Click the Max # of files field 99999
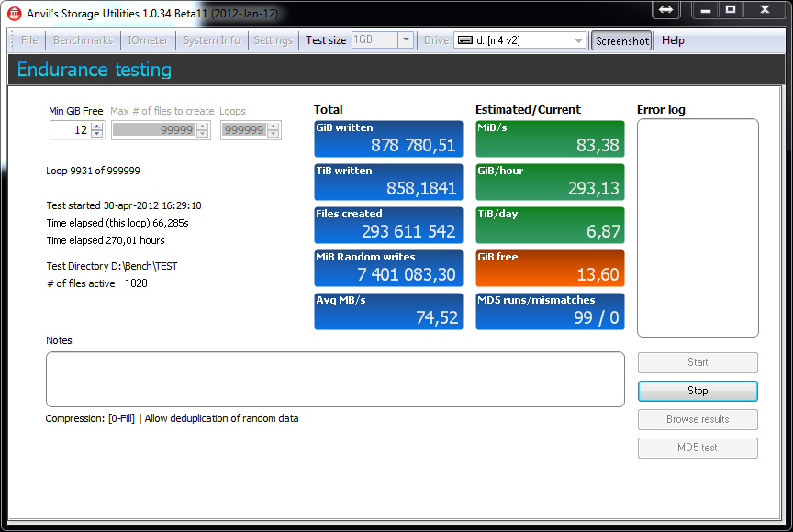The height and width of the screenshot is (532, 793). (154, 130)
